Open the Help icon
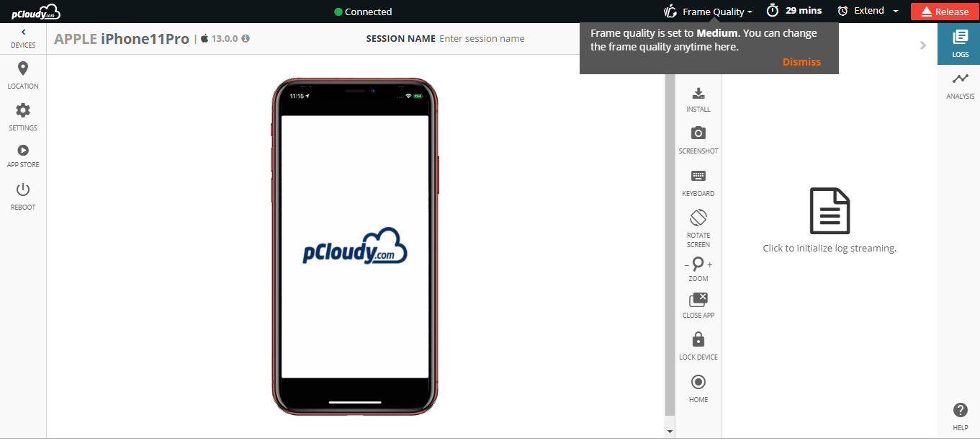Image resolution: width=980 pixels, height=441 pixels. (x=960, y=410)
